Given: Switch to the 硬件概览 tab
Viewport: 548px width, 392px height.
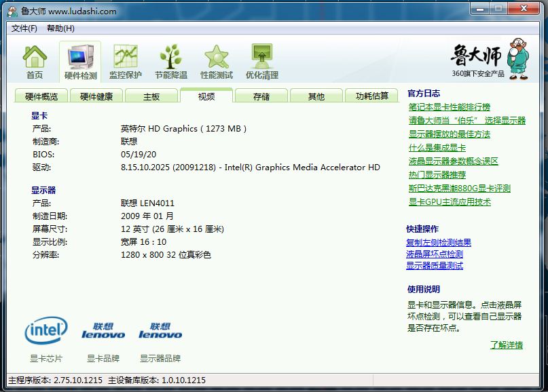Looking at the screenshot, I should [41, 96].
